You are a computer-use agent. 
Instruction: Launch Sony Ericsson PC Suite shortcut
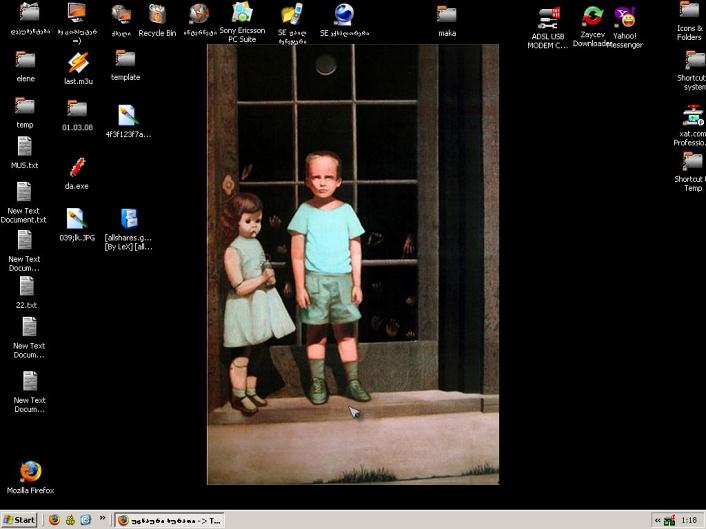click(x=242, y=14)
